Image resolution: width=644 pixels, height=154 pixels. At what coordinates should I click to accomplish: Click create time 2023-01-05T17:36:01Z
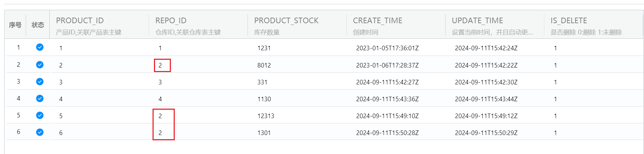[x=387, y=48]
